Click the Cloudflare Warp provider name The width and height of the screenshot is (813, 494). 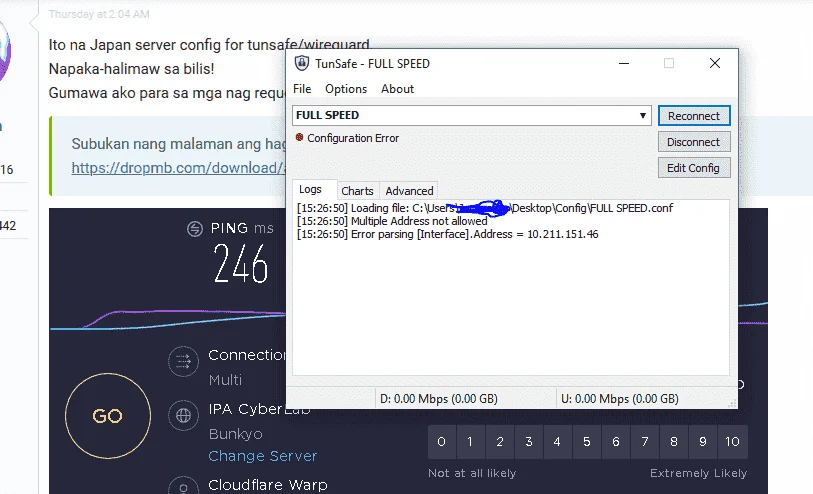[x=268, y=485]
